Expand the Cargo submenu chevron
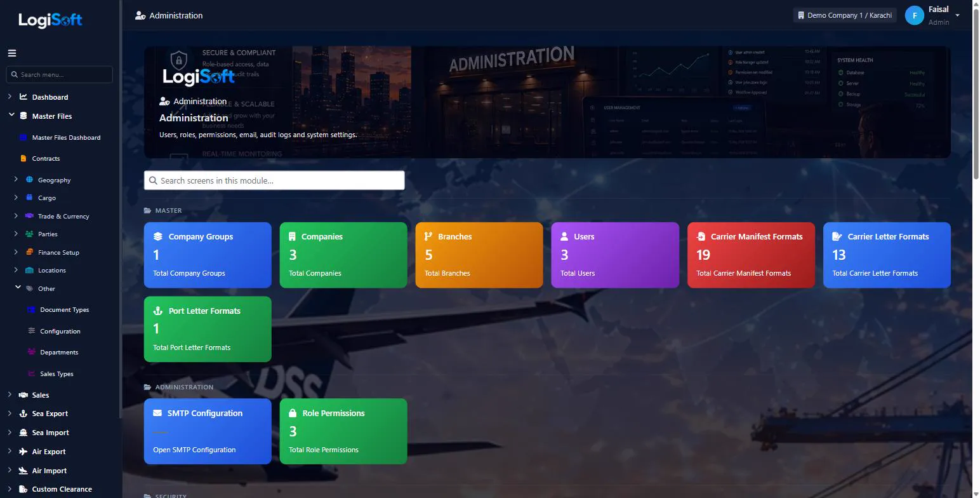Image resolution: width=980 pixels, height=498 pixels. (x=16, y=198)
